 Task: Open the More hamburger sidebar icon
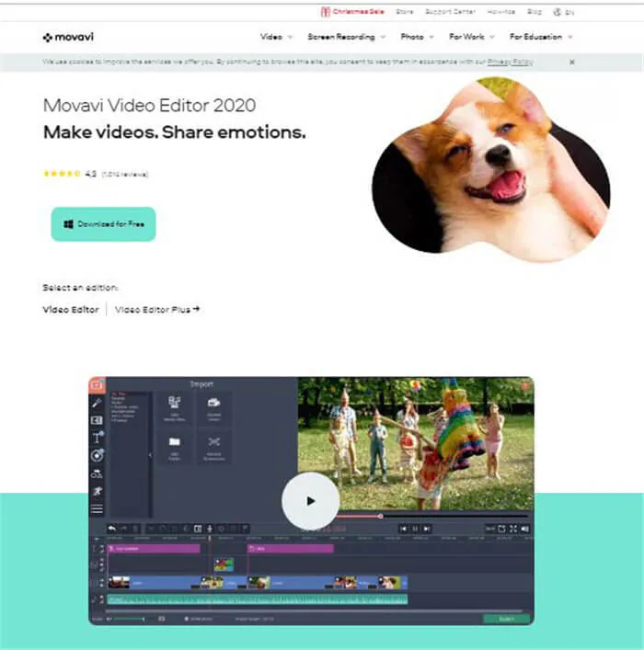click(98, 509)
